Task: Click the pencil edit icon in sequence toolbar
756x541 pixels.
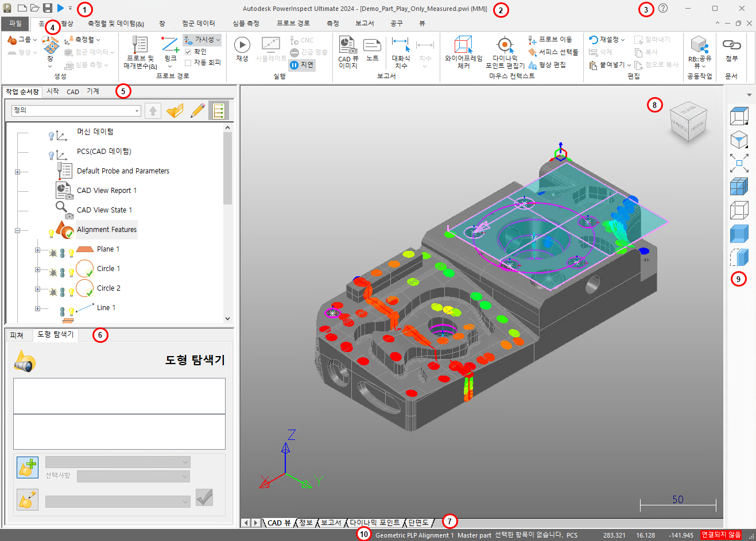Action: coord(197,111)
